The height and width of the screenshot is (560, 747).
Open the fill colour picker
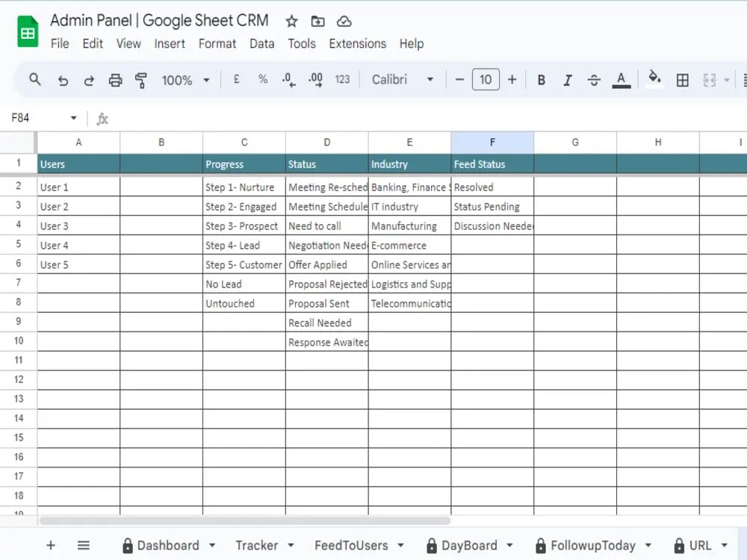click(654, 78)
